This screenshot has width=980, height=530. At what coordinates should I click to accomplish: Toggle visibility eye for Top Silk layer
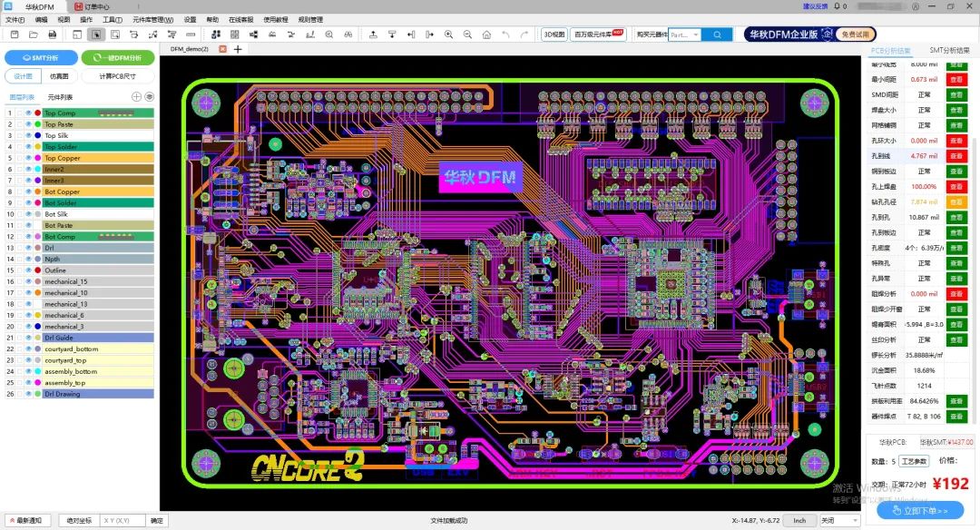pyautogui.click(x=29, y=135)
